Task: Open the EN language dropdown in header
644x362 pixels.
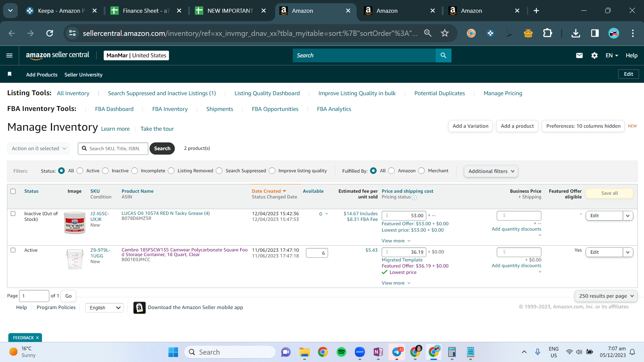Action: pos(611,55)
